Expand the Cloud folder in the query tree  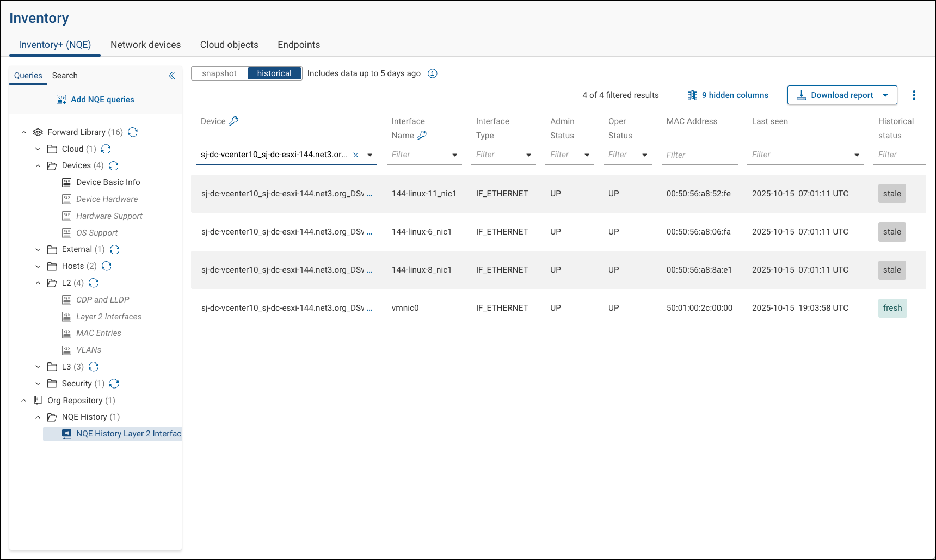[x=38, y=149]
